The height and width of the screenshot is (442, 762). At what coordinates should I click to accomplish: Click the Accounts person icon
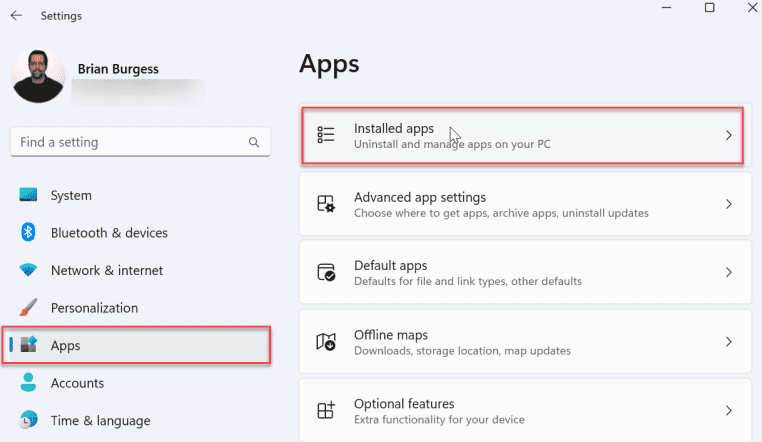29,383
